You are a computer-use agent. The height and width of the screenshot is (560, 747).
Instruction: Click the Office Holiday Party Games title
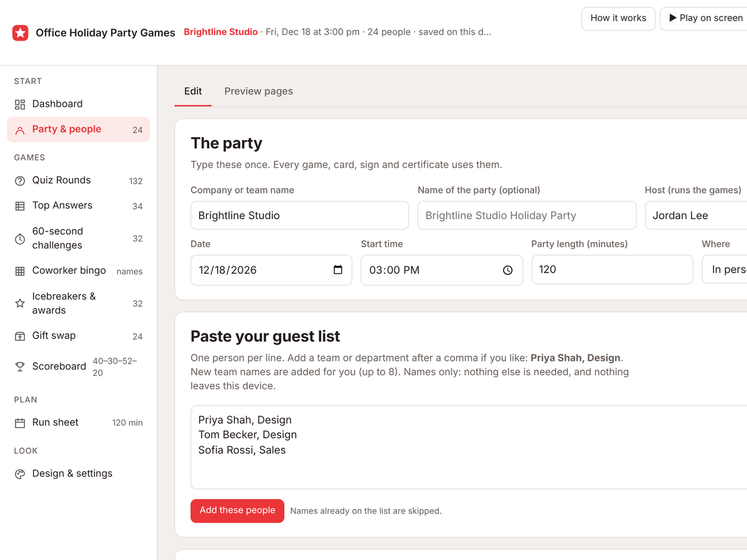coord(105,33)
